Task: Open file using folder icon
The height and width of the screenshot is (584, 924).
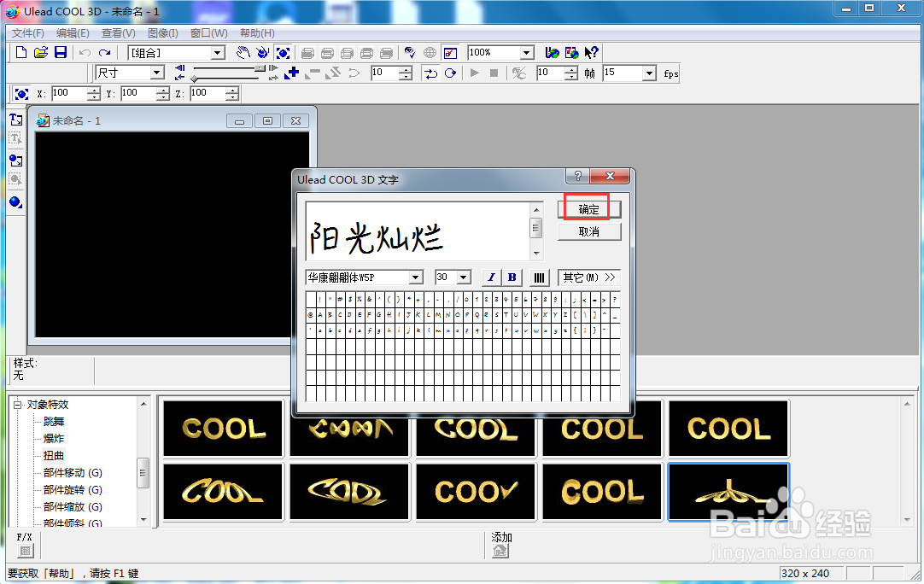Action: 41,52
